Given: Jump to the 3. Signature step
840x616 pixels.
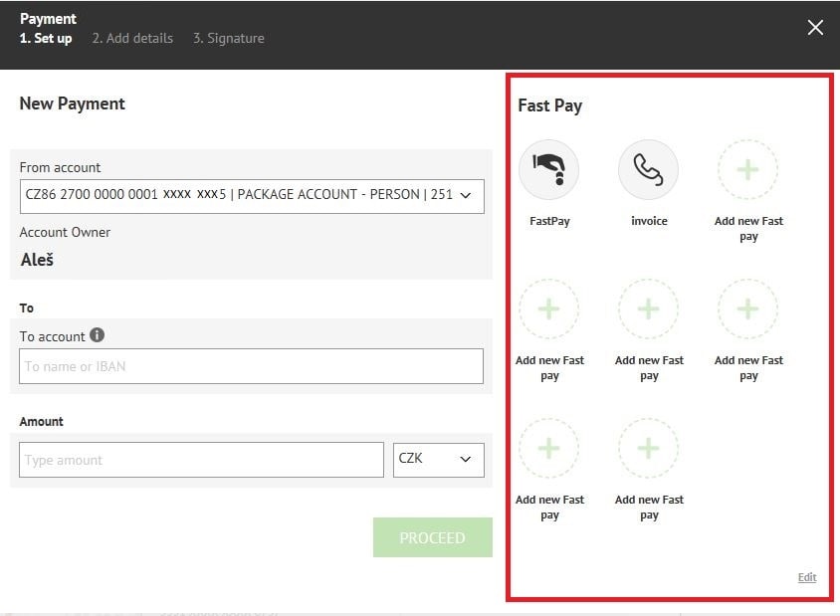Looking at the screenshot, I should (228, 39).
